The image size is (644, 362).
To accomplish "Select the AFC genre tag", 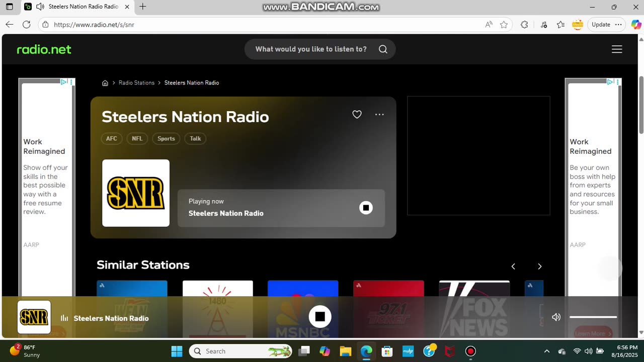I will [112, 139].
